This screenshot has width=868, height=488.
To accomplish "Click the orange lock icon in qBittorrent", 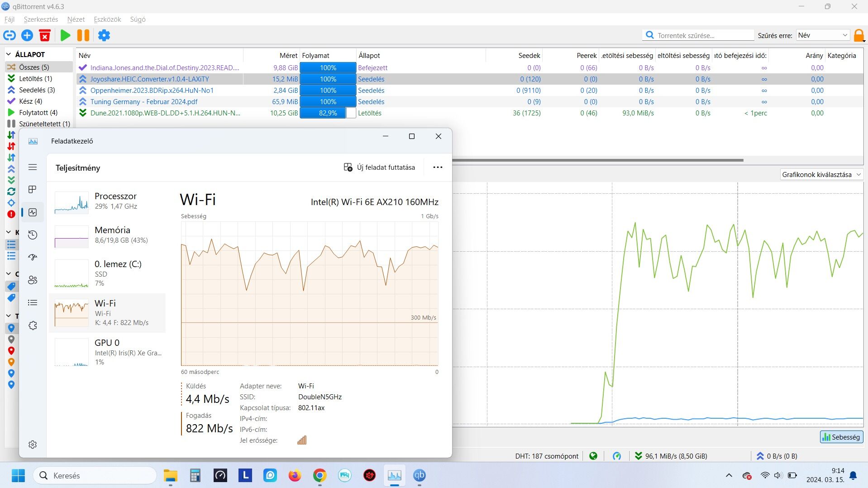I will pos(858,35).
